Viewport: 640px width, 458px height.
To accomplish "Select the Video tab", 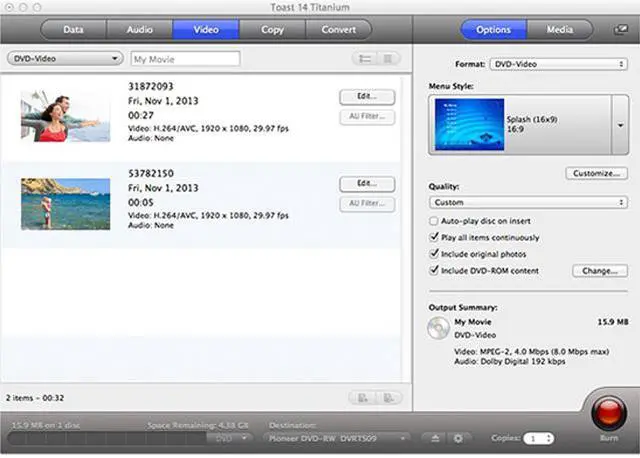I will click(x=206, y=30).
